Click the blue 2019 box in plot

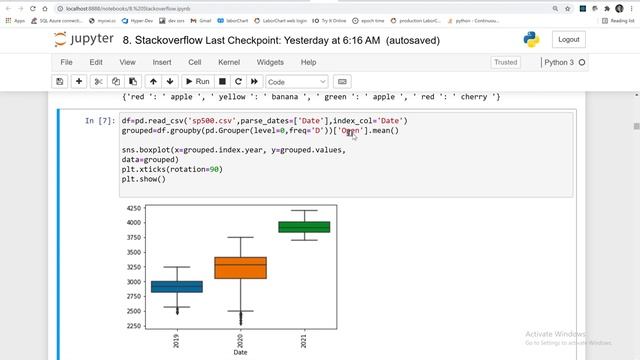tap(177, 287)
